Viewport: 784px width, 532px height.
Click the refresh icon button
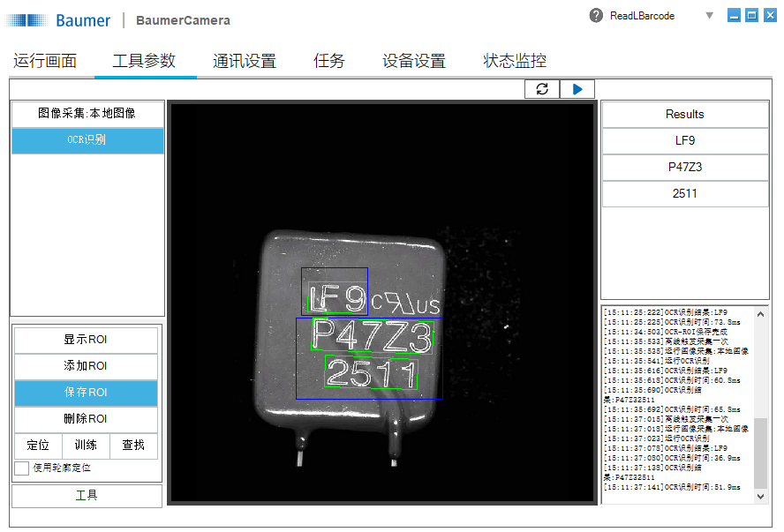(x=542, y=89)
